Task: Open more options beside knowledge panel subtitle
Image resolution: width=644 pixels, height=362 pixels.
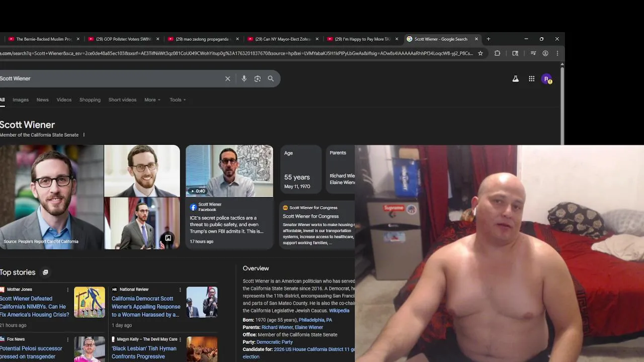Action: (x=84, y=135)
